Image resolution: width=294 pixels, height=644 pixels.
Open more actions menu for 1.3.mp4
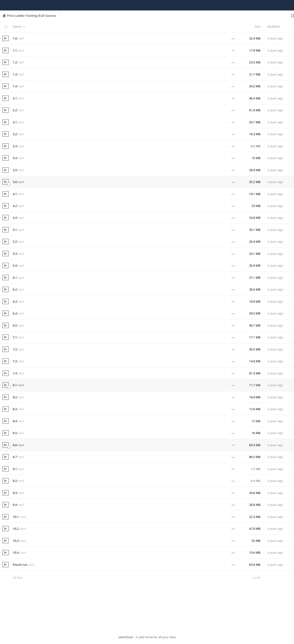pos(233,75)
